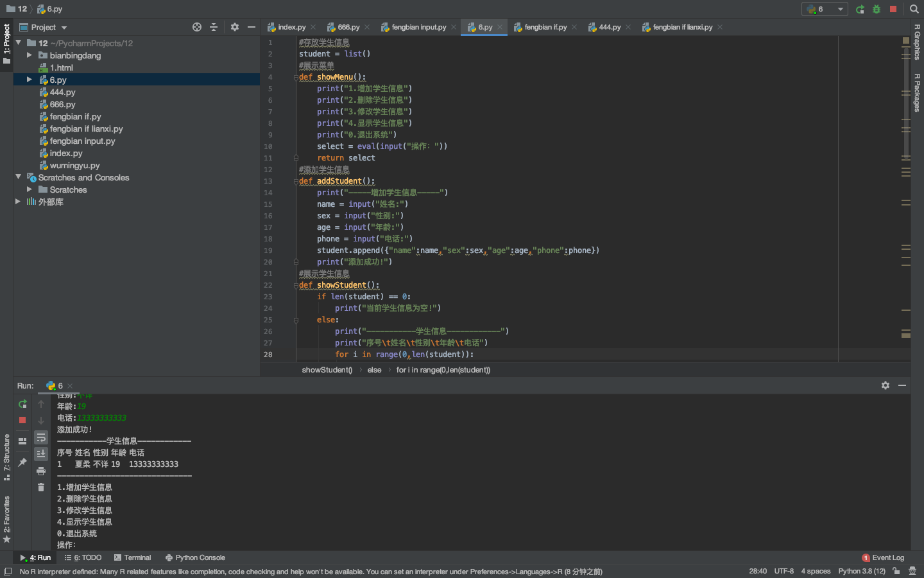This screenshot has height=578, width=924.
Task: Open the Terminal tool window tab
Action: (x=132, y=557)
